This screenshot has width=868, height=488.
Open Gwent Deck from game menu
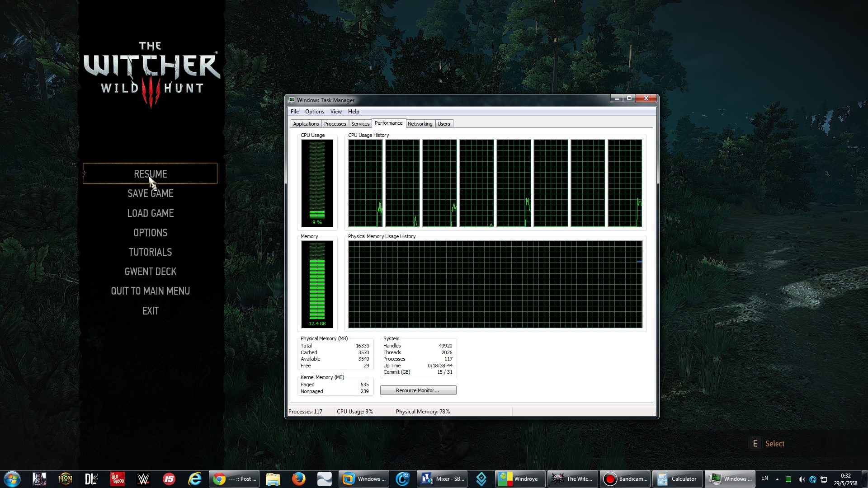point(150,272)
